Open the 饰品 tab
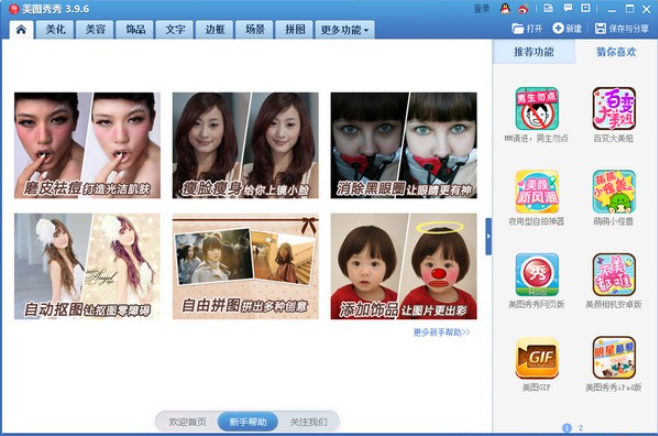The height and width of the screenshot is (436, 658). point(135,29)
